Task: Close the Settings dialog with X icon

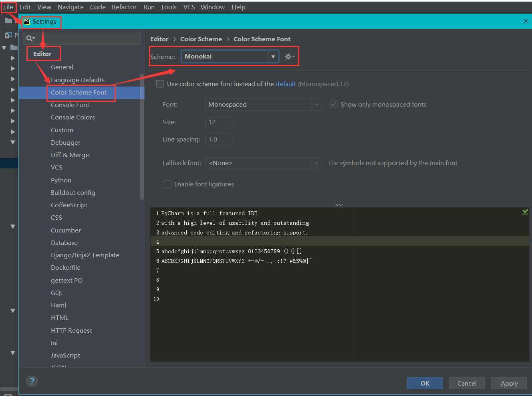Action: 526,21
